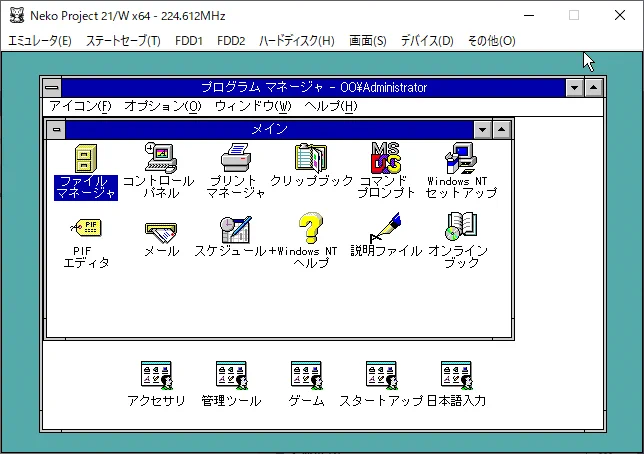Open the オプション(O) menu
Screen dimensions: 644x454
pos(163,106)
